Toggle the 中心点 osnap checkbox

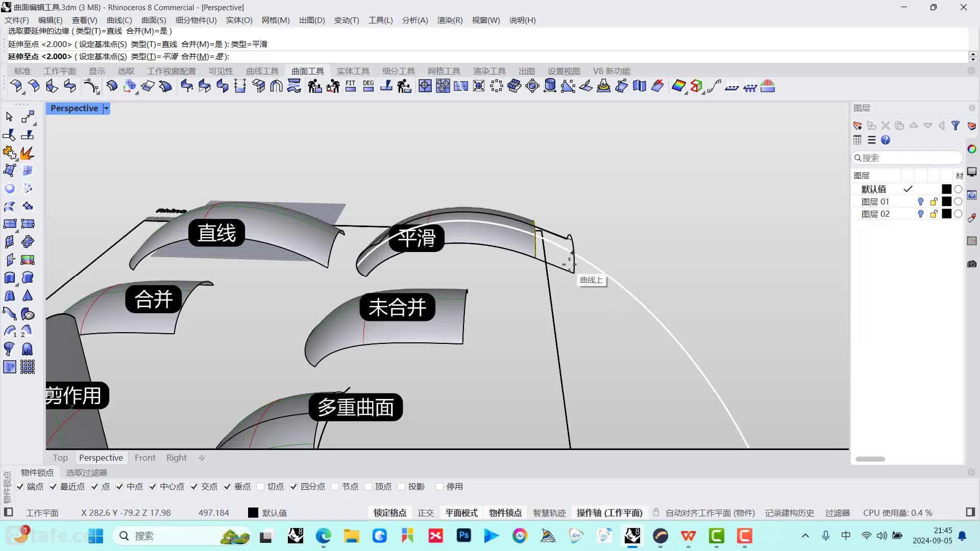click(x=153, y=487)
